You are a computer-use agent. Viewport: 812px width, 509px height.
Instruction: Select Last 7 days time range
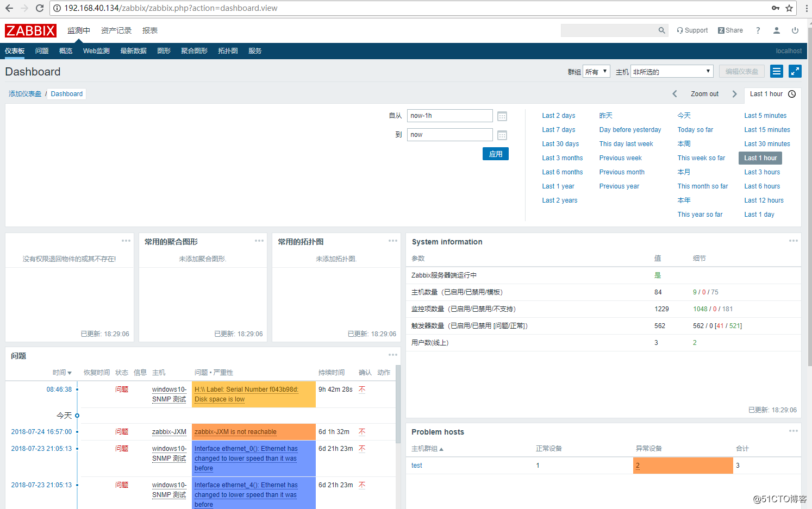tap(558, 130)
